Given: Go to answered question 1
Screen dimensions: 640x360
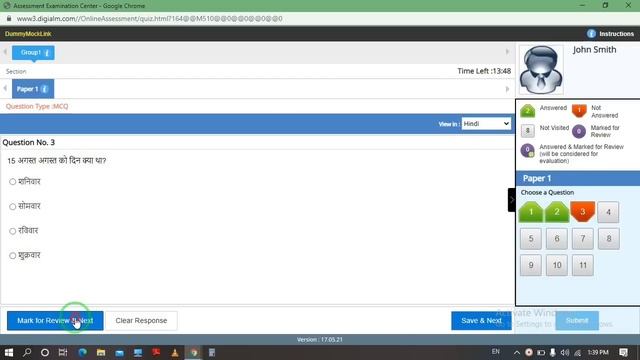Looking at the screenshot, I should [531, 212].
